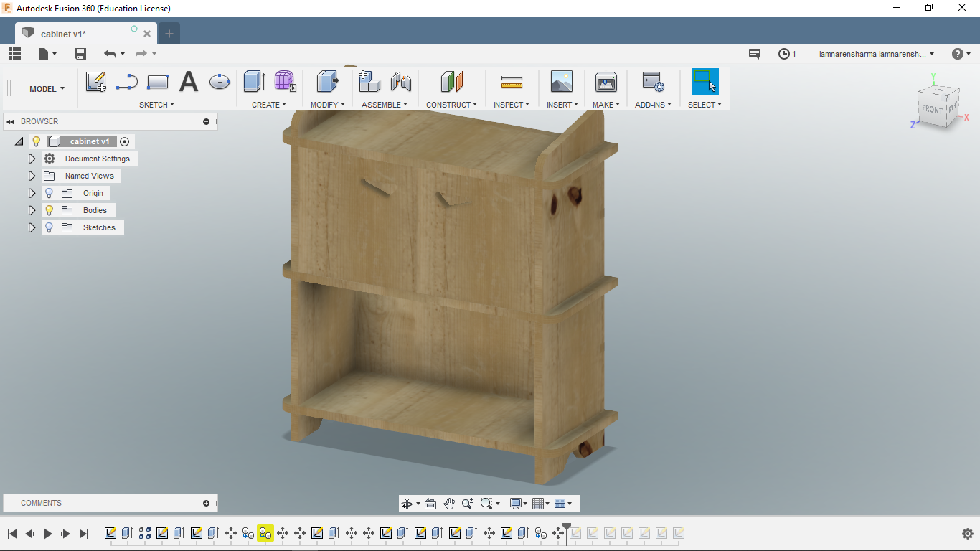
Task: Open the CONSTRUCT menu
Action: (x=451, y=105)
